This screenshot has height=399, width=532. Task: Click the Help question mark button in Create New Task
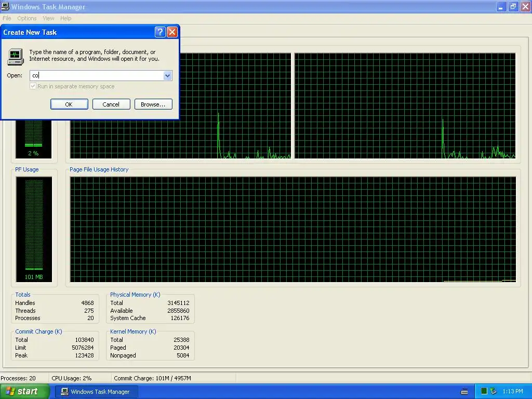(160, 32)
